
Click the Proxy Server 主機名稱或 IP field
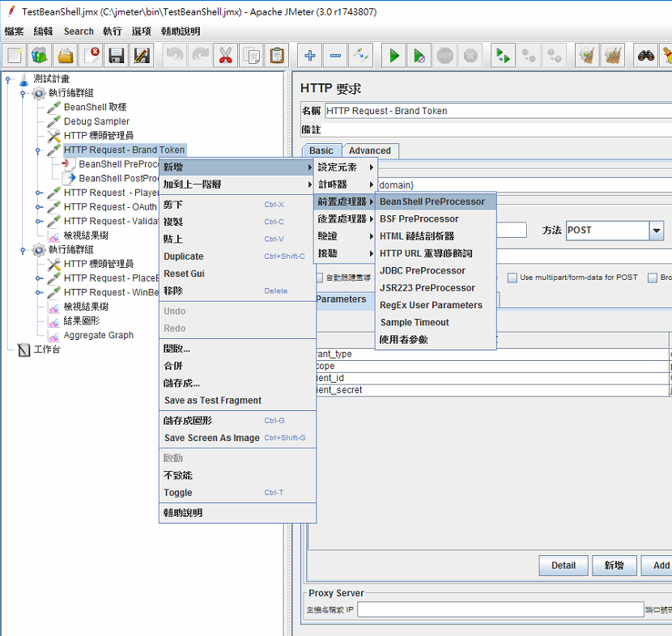pos(500,609)
